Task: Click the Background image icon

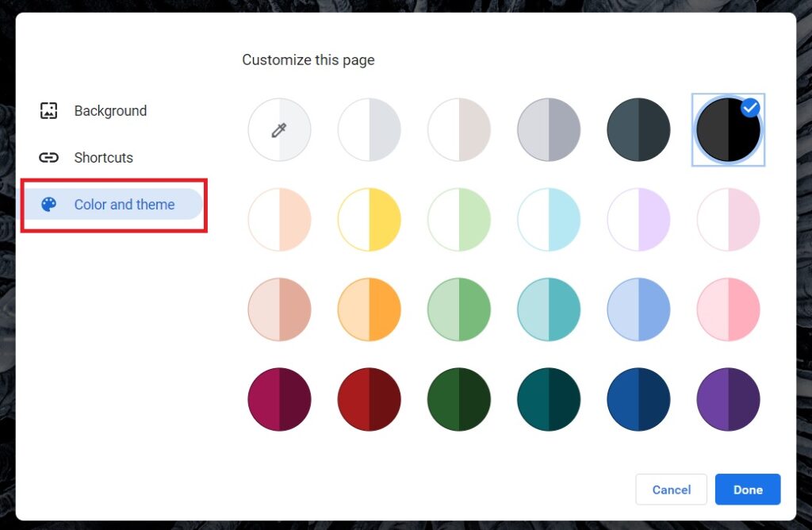Action: tap(48, 110)
